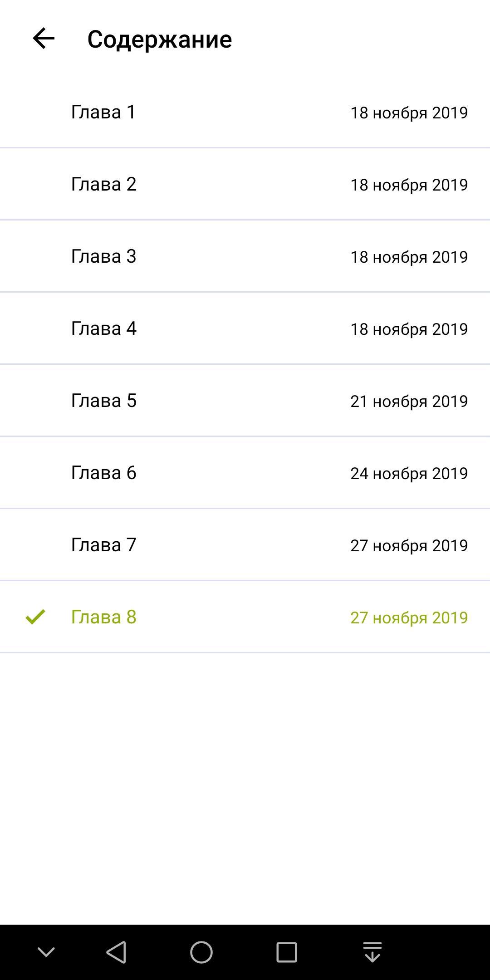Open Глава 2 chapter
Image resolution: width=490 pixels, height=980 pixels.
pos(103,184)
